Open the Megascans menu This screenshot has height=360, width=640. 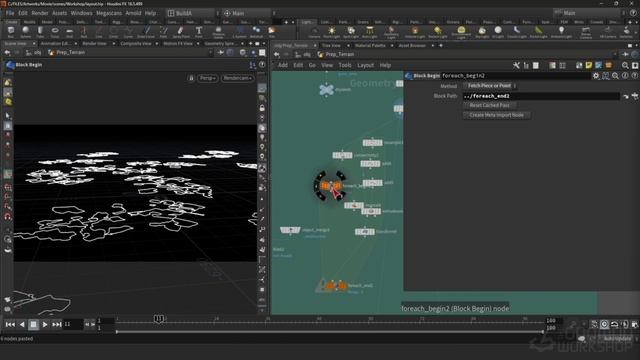click(109, 13)
